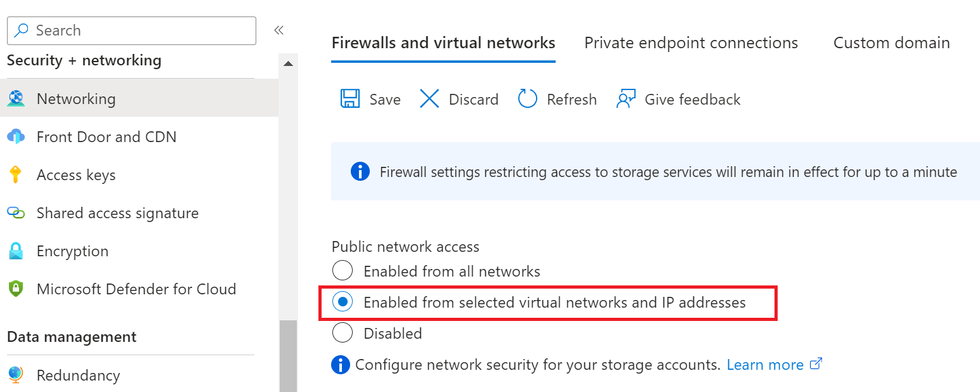The width and height of the screenshot is (980, 392).
Task: Open Shared access signature menu item
Action: click(117, 213)
